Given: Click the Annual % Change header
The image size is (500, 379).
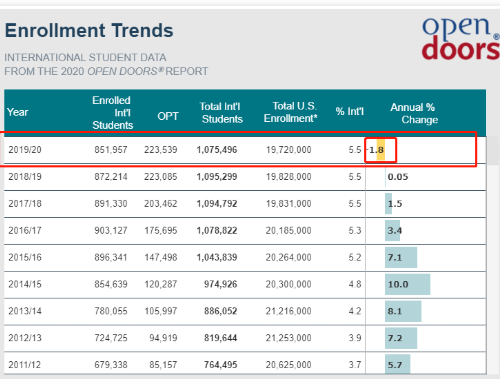Looking at the screenshot, I should pos(414,113).
